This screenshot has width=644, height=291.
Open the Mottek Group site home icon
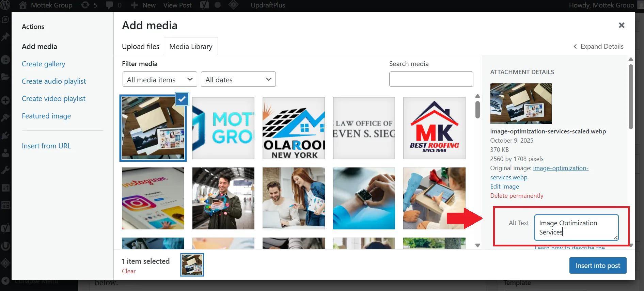click(23, 5)
